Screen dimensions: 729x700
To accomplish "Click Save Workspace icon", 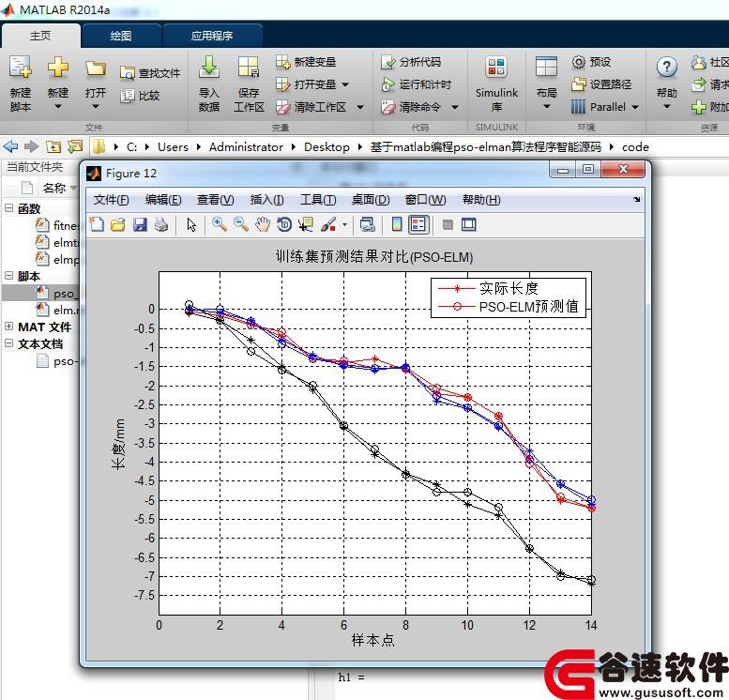I will (x=249, y=68).
